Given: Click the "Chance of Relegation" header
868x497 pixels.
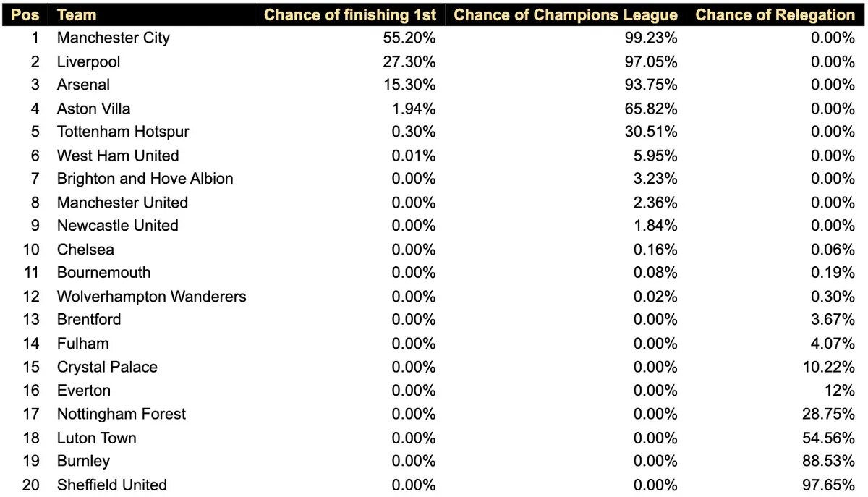Looking at the screenshot, I should tap(775, 14).
